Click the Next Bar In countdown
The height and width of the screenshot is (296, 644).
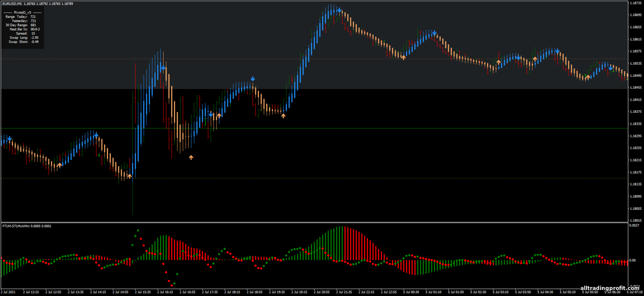[35, 29]
